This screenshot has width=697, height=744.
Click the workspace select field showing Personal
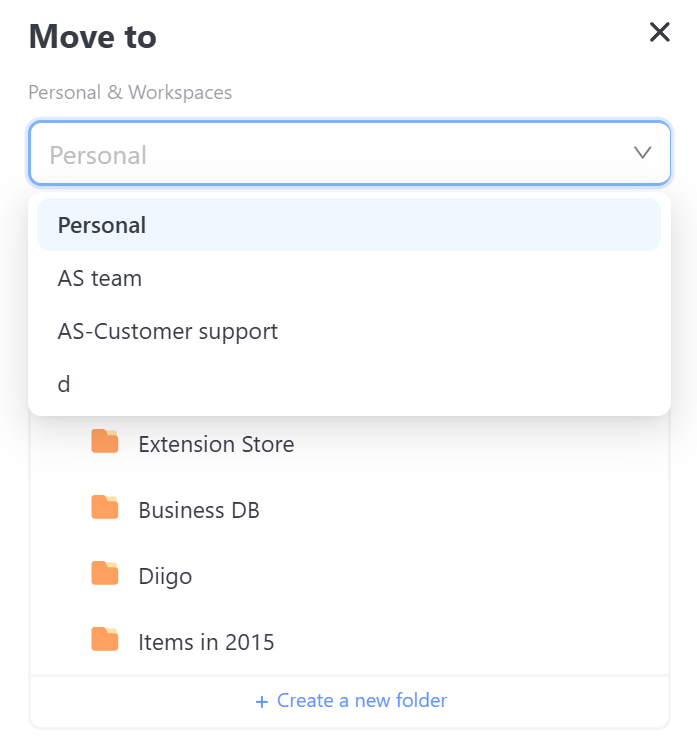point(350,153)
